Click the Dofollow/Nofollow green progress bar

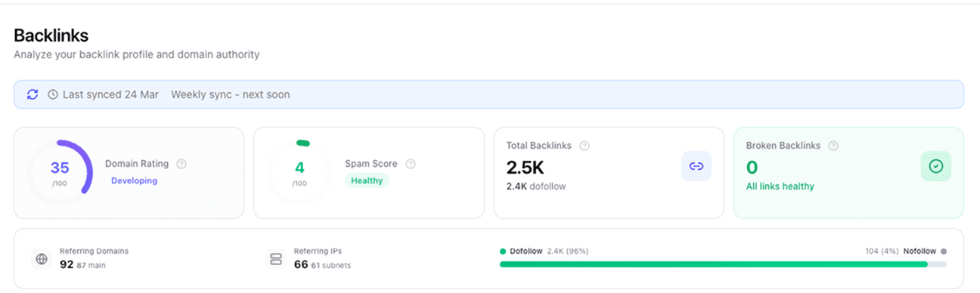[722, 264]
